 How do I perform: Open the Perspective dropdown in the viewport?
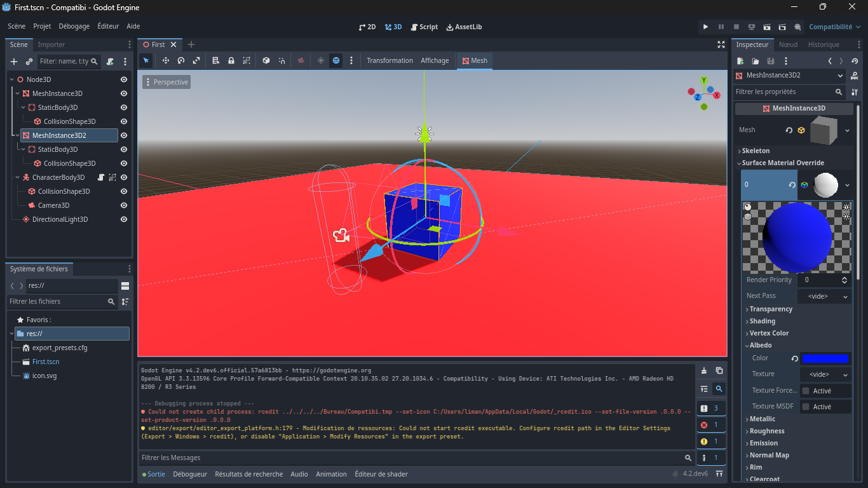coord(166,82)
